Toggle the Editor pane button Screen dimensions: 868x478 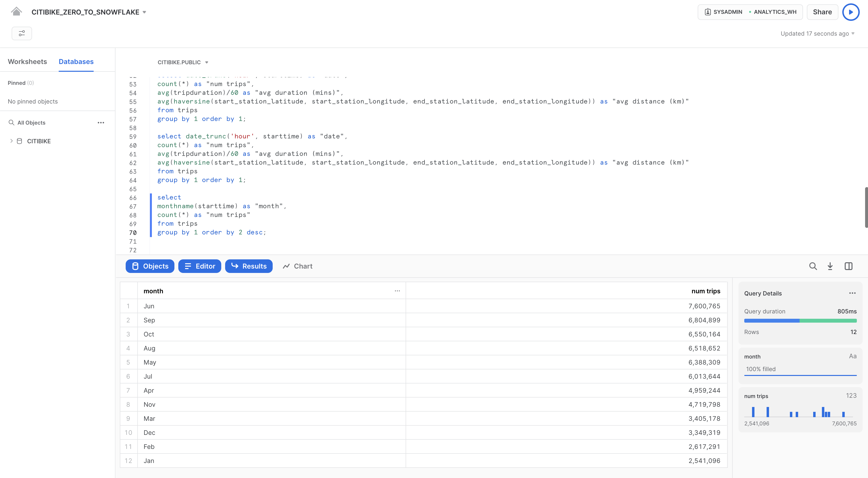click(199, 266)
